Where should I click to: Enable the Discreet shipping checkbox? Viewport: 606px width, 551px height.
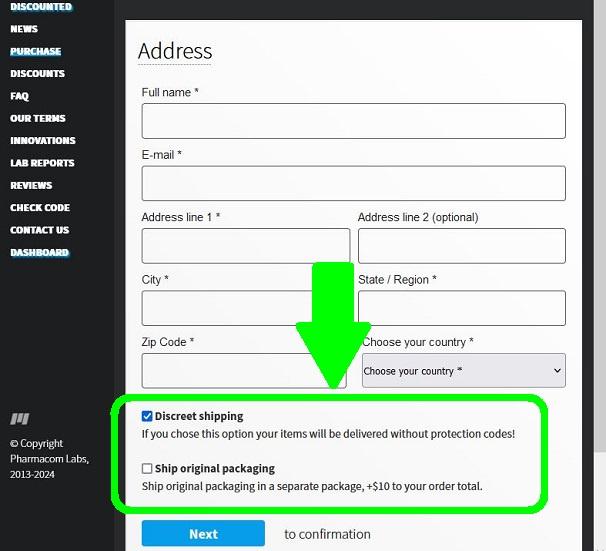click(148, 416)
